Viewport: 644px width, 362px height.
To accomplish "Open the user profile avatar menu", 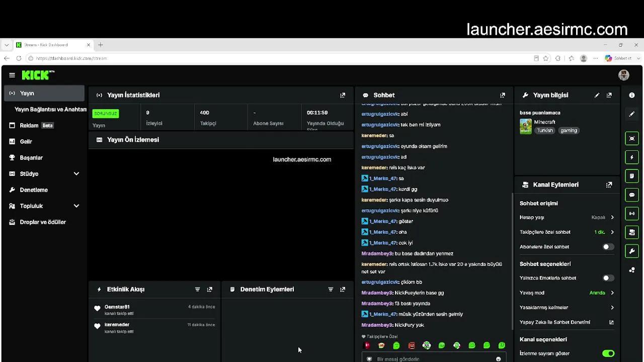I will click(x=624, y=75).
